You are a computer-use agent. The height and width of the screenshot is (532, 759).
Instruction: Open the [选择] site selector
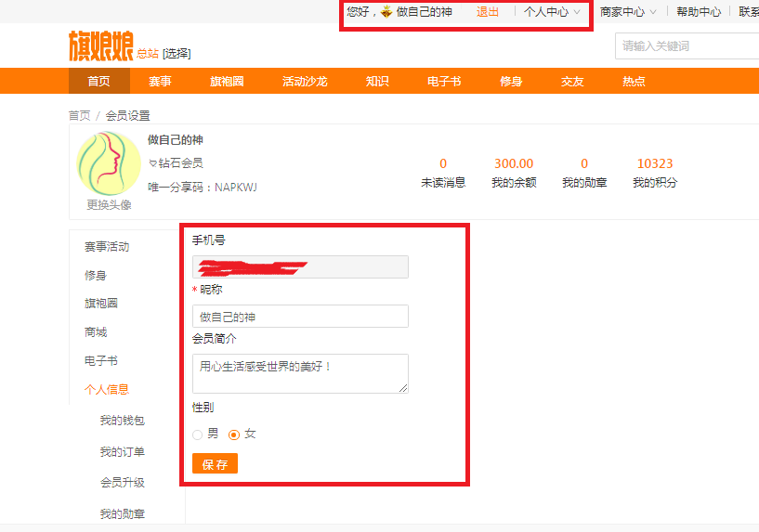[x=177, y=53]
